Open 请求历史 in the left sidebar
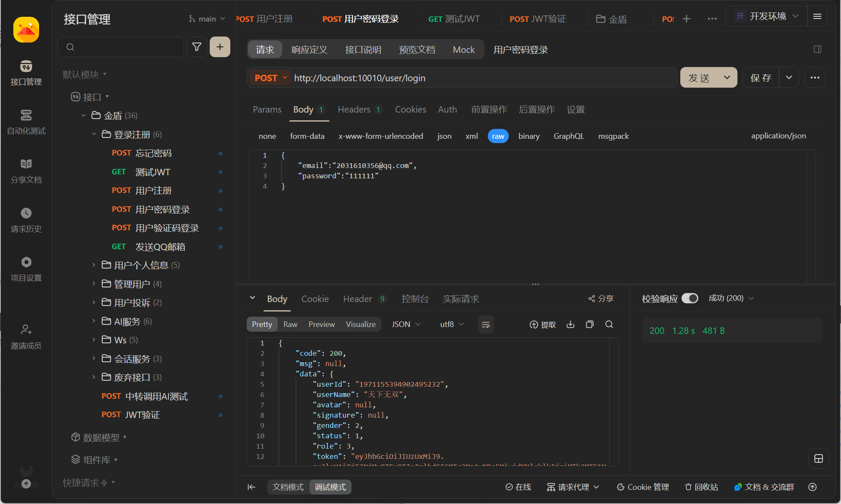The width and height of the screenshot is (841, 504). 26,220
